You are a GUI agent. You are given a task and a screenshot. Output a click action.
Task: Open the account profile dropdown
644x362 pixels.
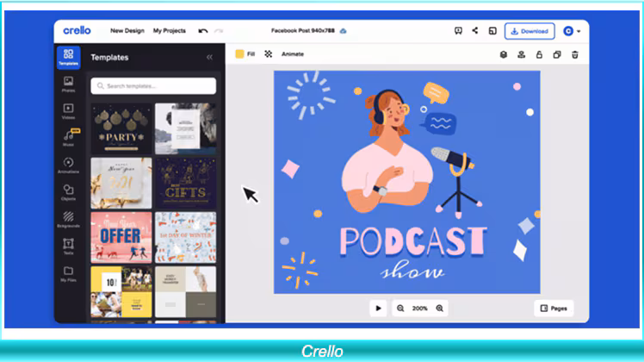click(x=572, y=31)
